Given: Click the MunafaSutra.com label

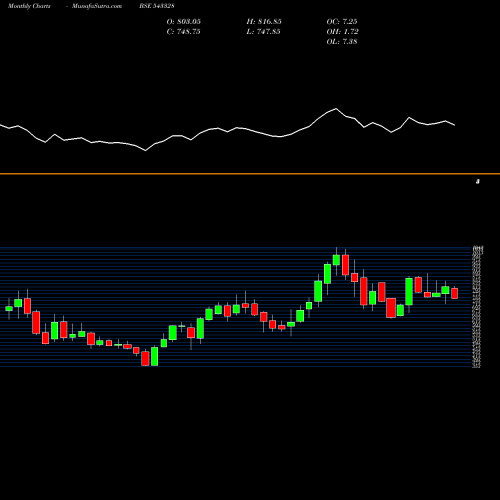Looking at the screenshot, I should click(97, 6).
